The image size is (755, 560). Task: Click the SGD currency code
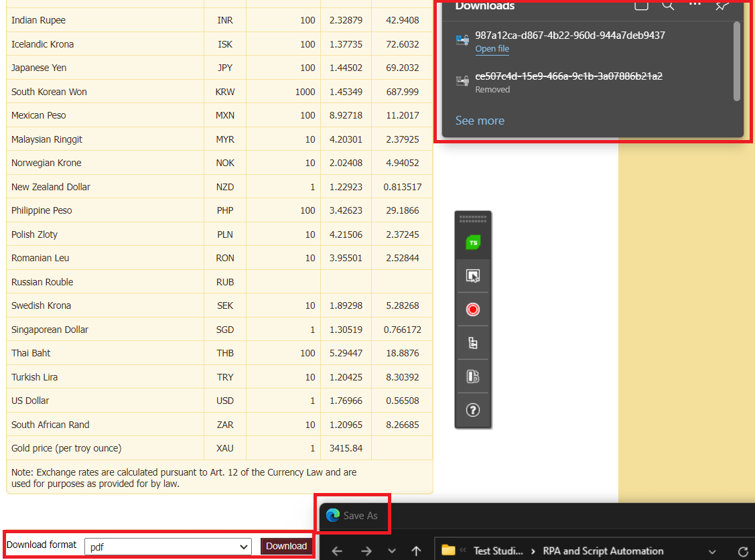[x=225, y=330]
